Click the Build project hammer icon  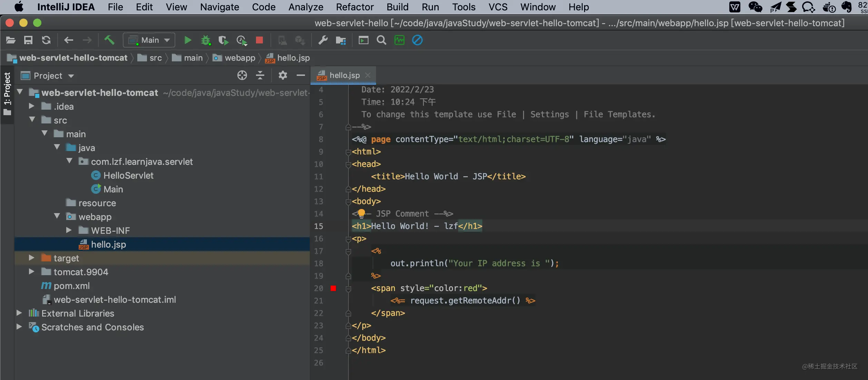(x=109, y=40)
